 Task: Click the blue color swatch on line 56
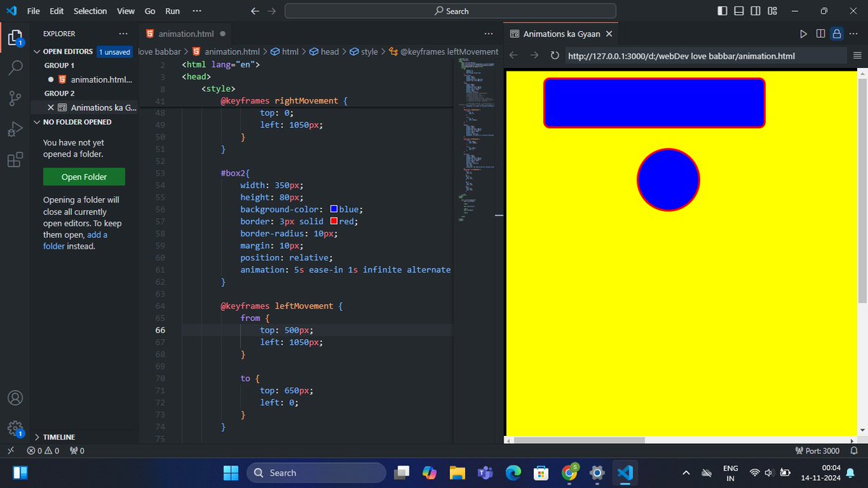333,210
